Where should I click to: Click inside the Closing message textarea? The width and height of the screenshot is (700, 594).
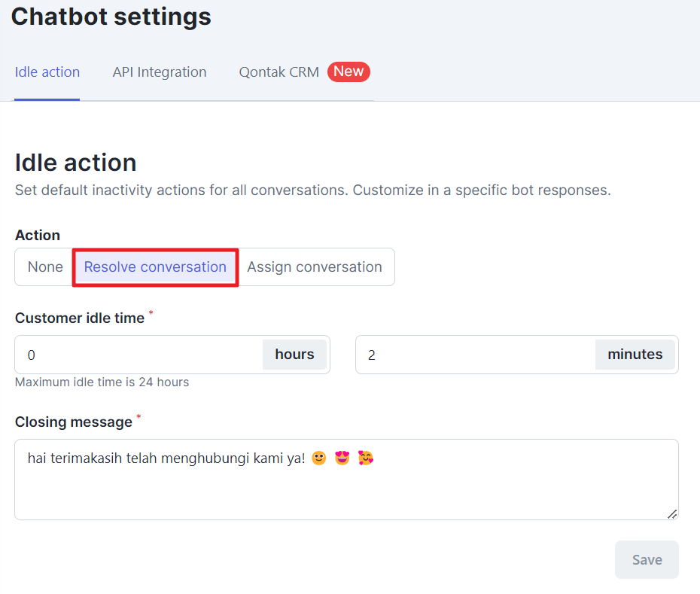[x=346, y=480]
